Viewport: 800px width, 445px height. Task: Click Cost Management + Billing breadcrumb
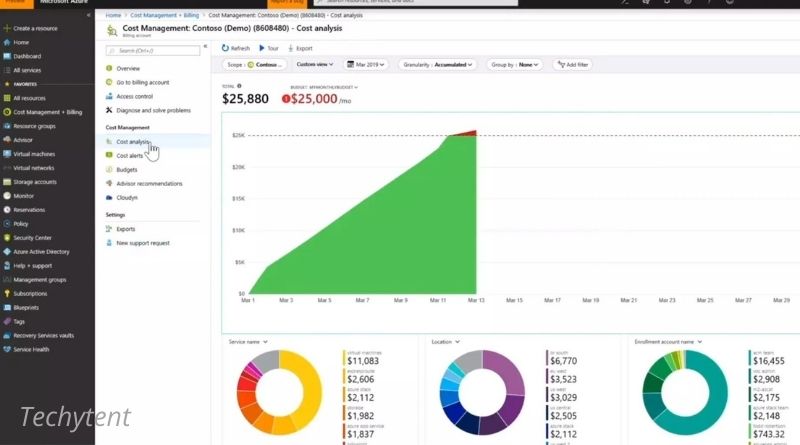pyautogui.click(x=164, y=15)
